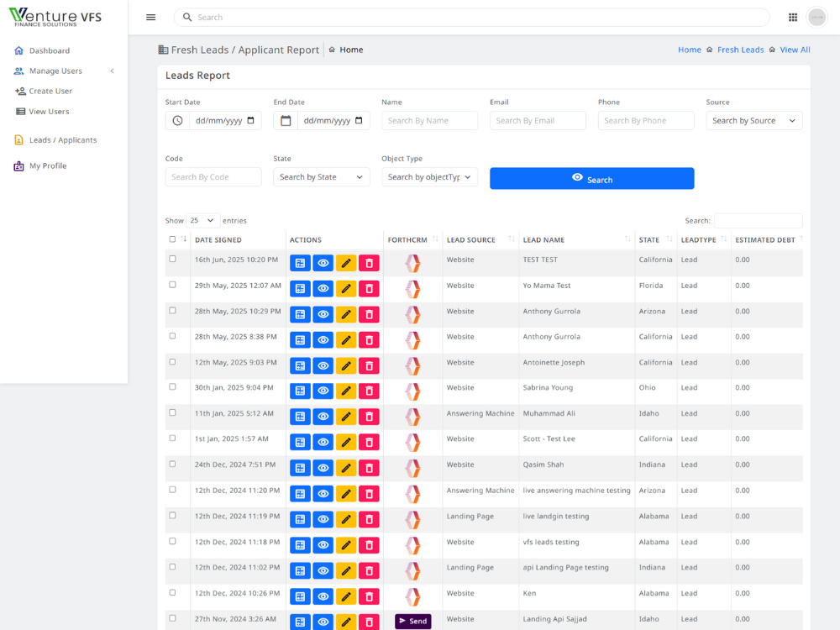Delete the vfs leads testing lead
The width and height of the screenshot is (840, 630).
point(369,545)
